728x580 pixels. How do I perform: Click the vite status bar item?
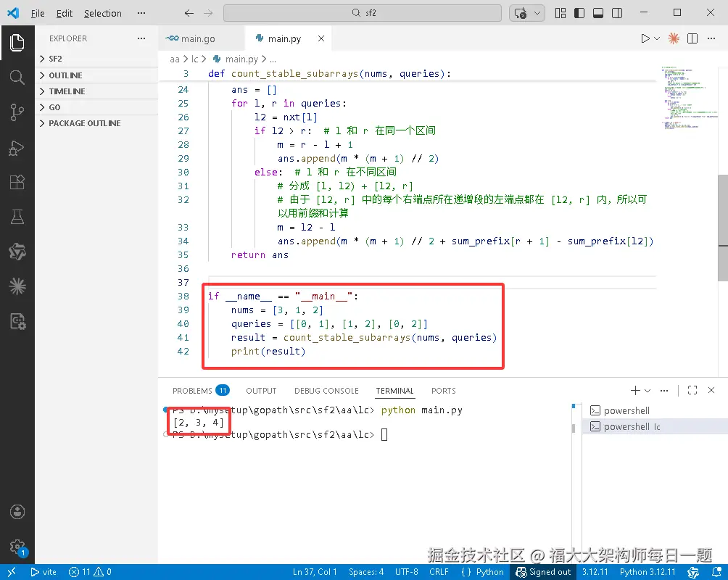click(x=44, y=572)
